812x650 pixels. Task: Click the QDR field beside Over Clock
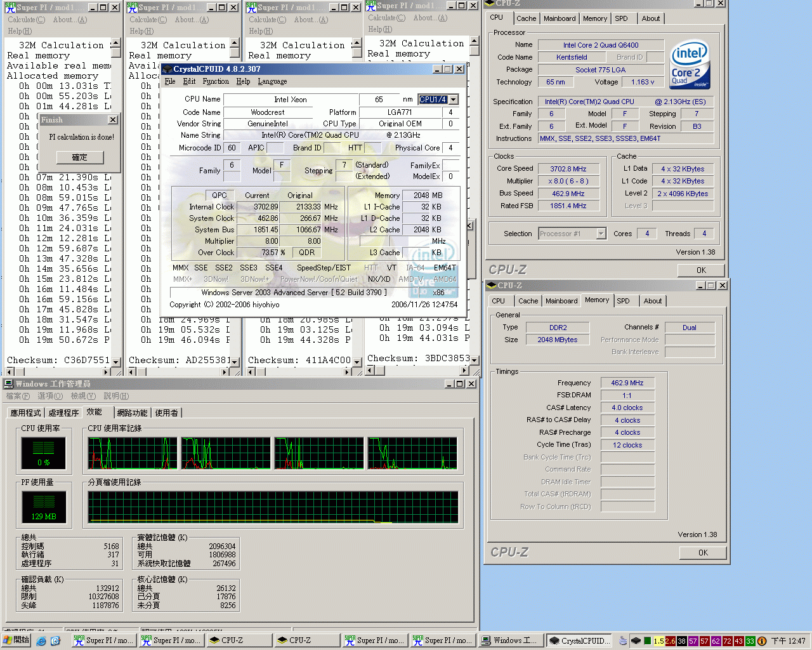306,252
